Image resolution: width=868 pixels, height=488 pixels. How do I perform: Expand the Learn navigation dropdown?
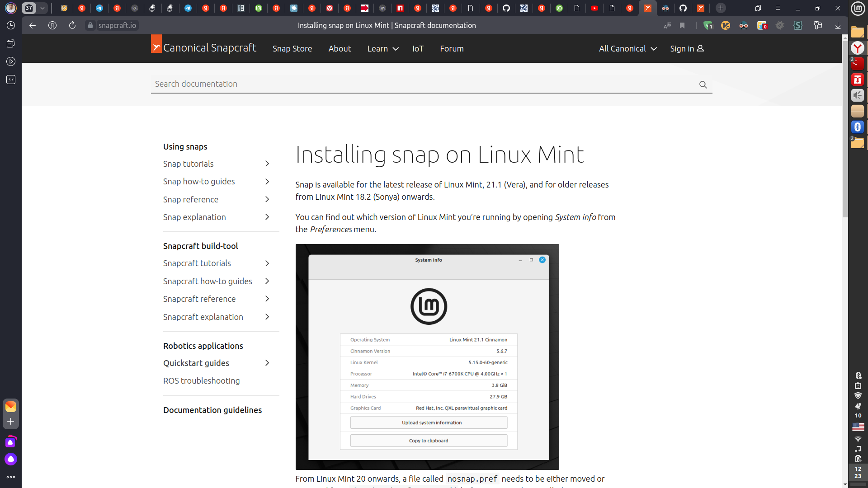coord(382,49)
